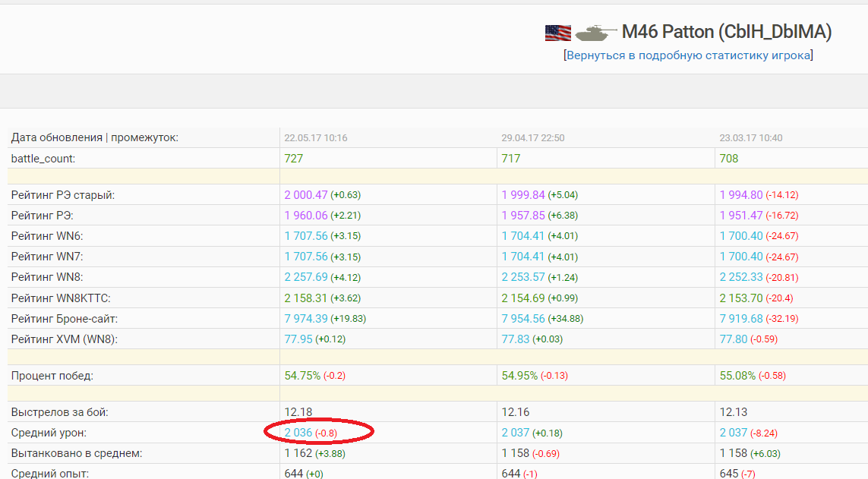
Task: Click the WN7 row value 1 700.40
Action: [741, 257]
